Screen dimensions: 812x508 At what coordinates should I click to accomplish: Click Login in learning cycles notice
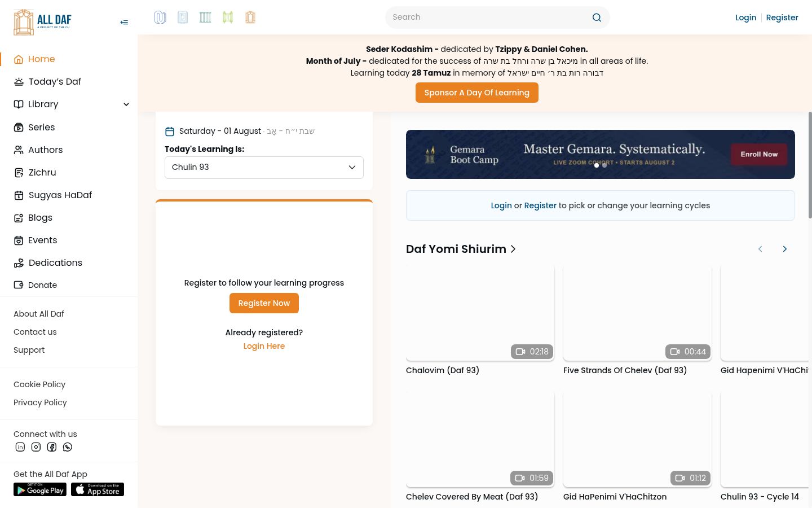point(501,205)
